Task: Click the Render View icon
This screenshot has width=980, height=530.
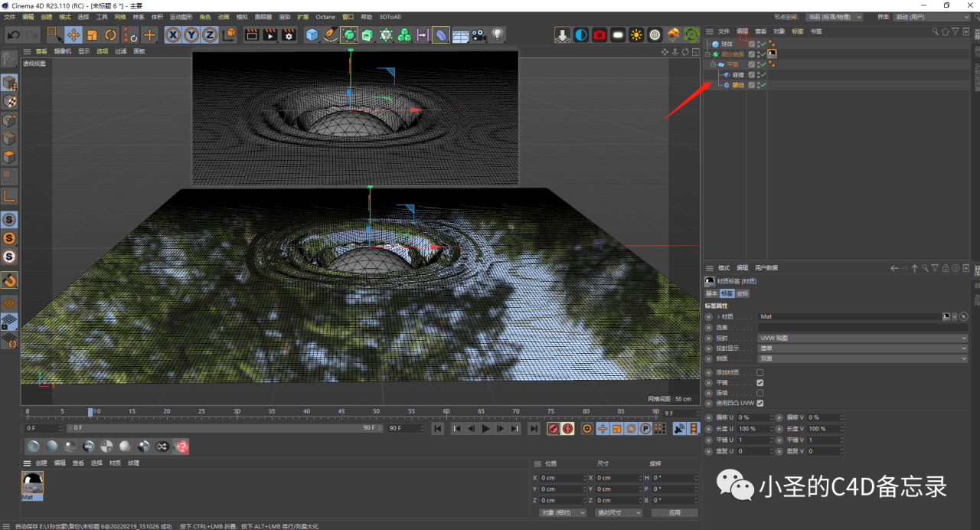Action: [x=272, y=34]
